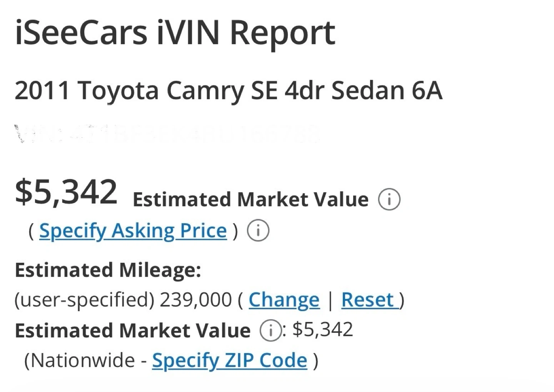Select the 239,000 mileage value

coord(195,300)
